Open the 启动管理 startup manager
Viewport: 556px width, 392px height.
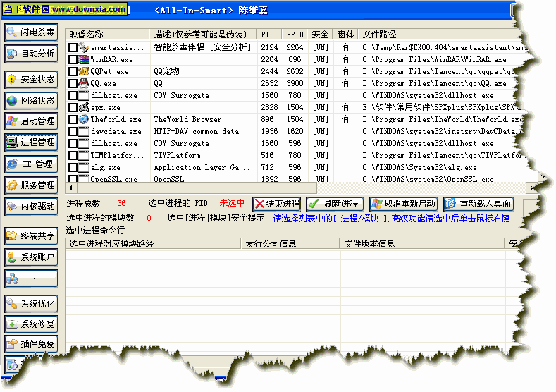(x=31, y=121)
